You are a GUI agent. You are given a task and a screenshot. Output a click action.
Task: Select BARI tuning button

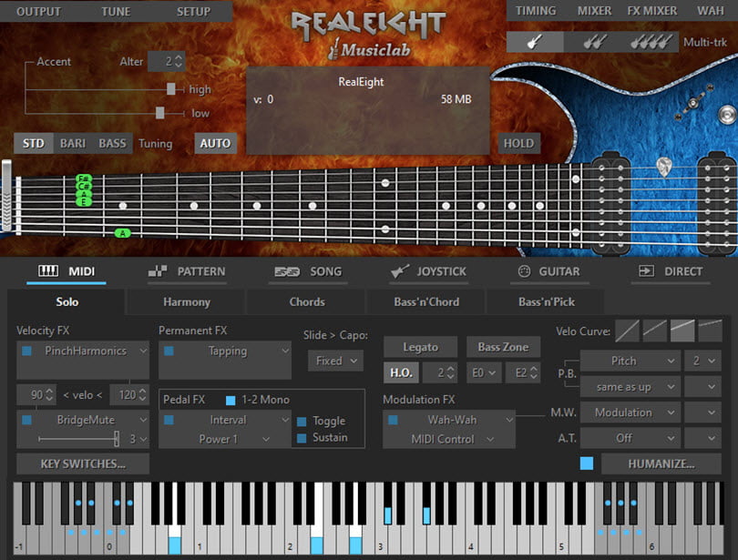point(73,143)
